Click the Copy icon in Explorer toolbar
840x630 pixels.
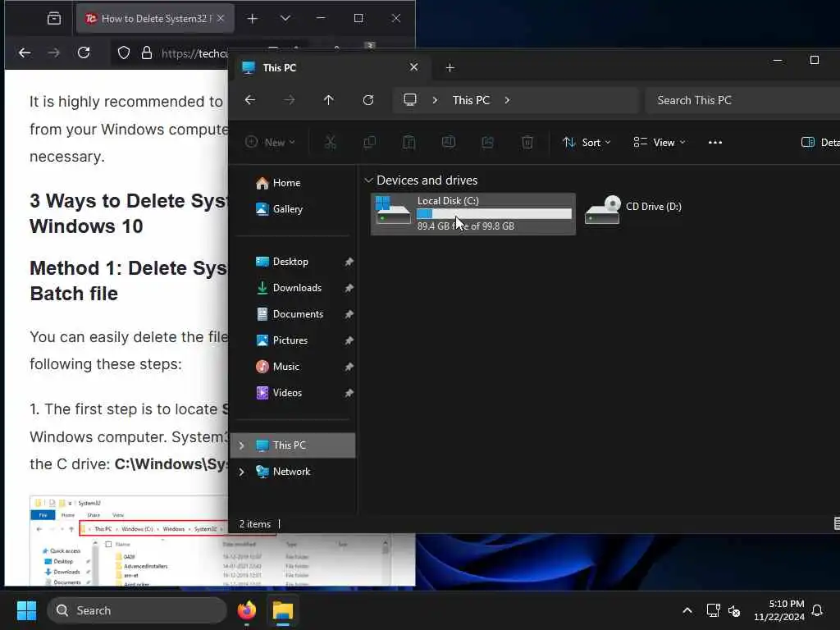370,142
